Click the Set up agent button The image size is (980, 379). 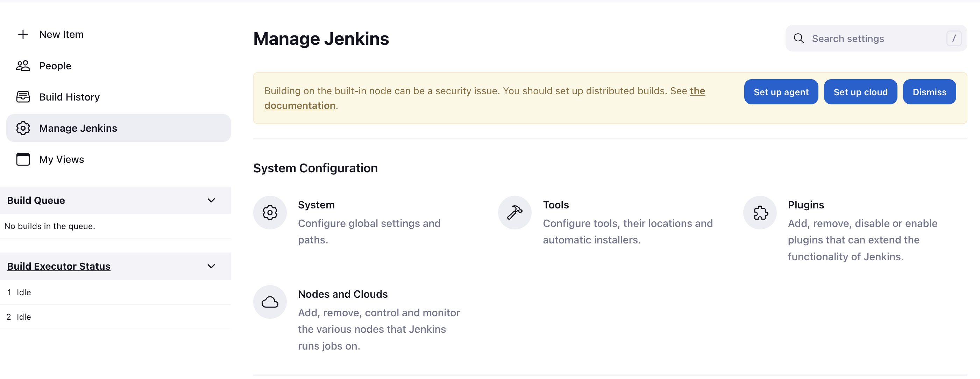click(781, 91)
